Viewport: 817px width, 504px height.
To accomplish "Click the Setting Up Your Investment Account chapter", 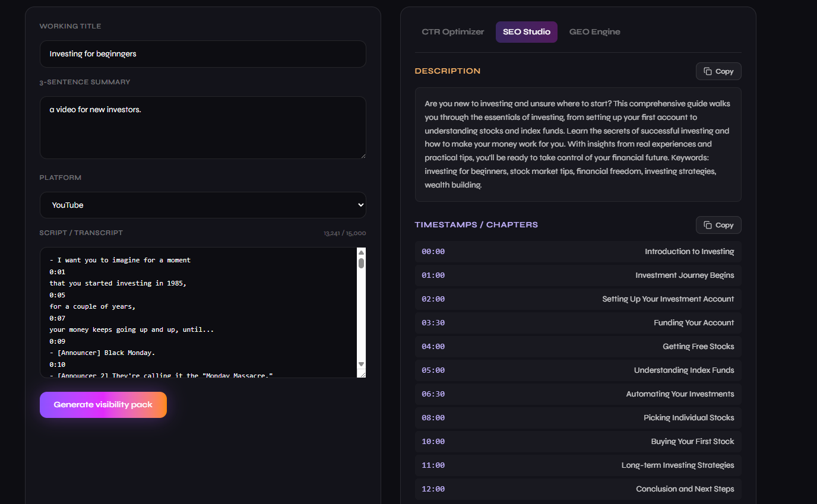I will [578, 299].
